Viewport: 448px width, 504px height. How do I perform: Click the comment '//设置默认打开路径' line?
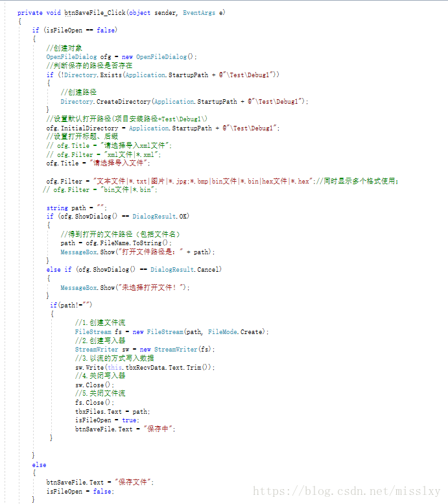(127, 119)
